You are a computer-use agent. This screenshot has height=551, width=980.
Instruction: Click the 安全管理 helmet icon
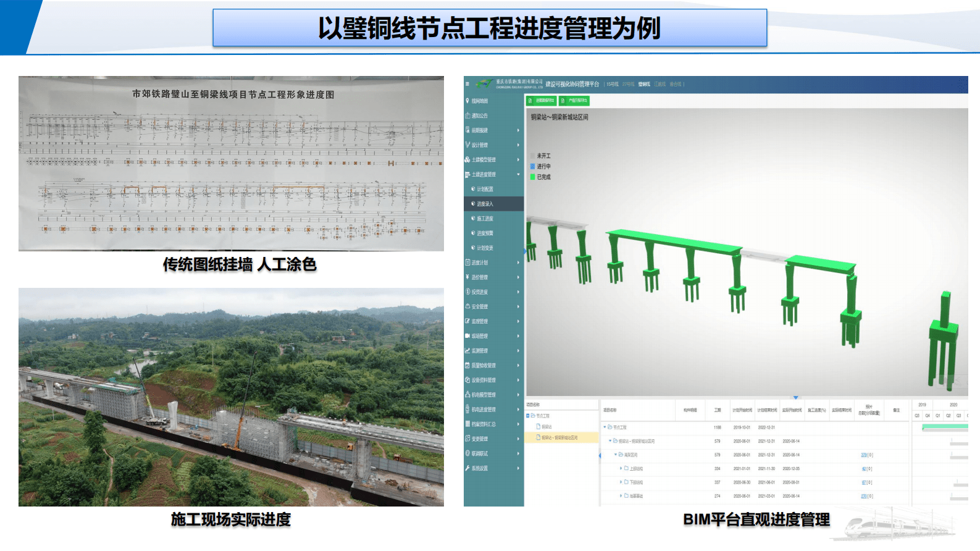pyautogui.click(x=467, y=306)
